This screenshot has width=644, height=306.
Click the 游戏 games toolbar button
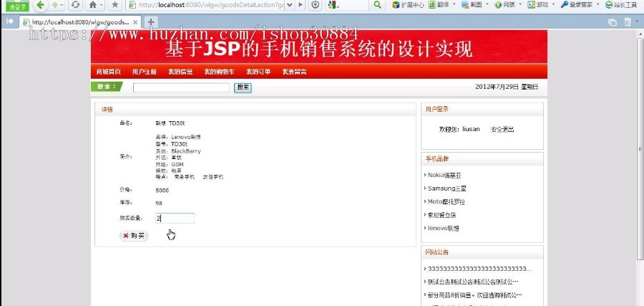click(x=537, y=5)
